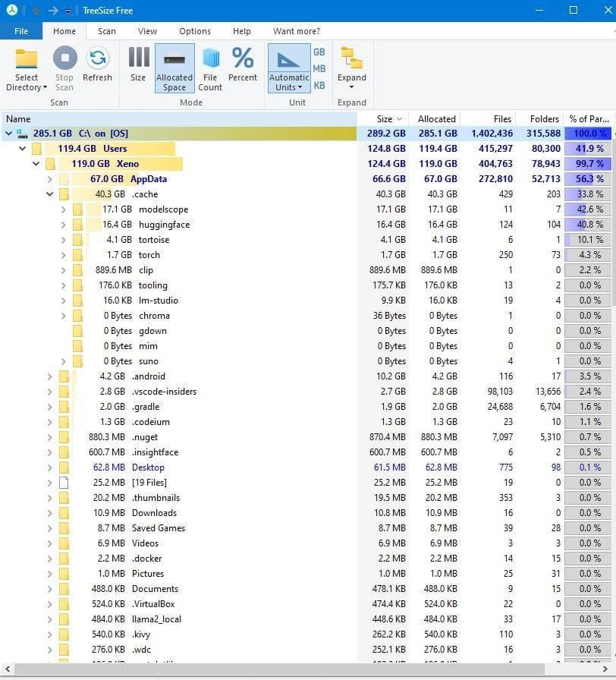The height and width of the screenshot is (680, 616).
Task: Click the back navigation arrow
Action: pyautogui.click(x=36, y=11)
